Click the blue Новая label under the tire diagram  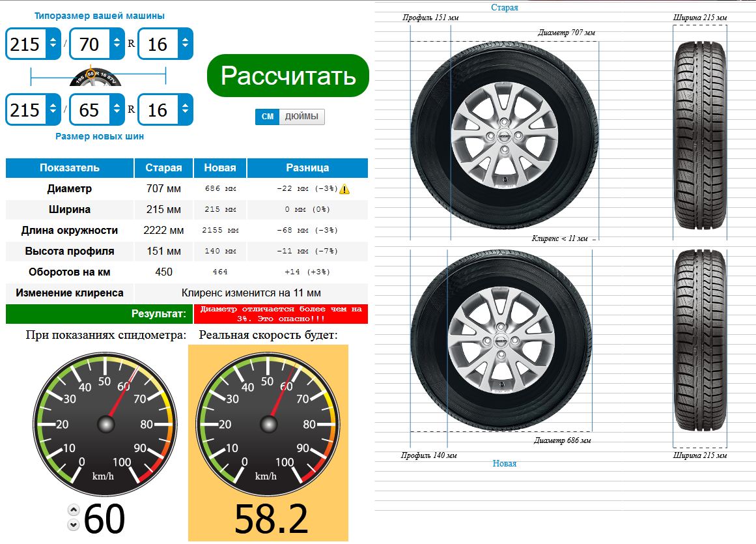[505, 463]
